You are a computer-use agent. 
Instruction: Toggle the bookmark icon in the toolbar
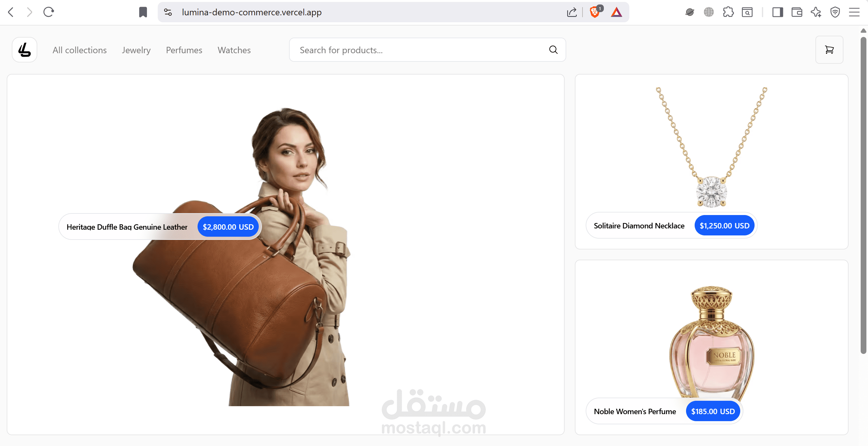tap(143, 12)
